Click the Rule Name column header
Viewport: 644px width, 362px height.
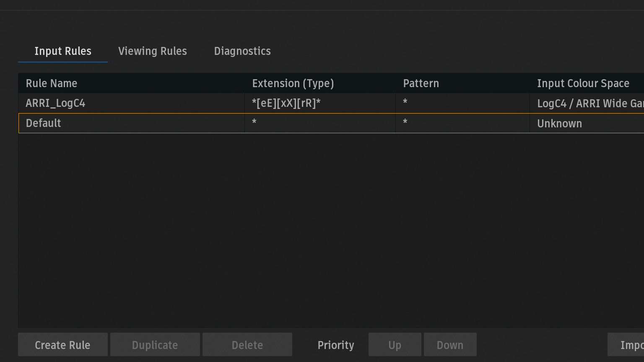click(x=52, y=83)
